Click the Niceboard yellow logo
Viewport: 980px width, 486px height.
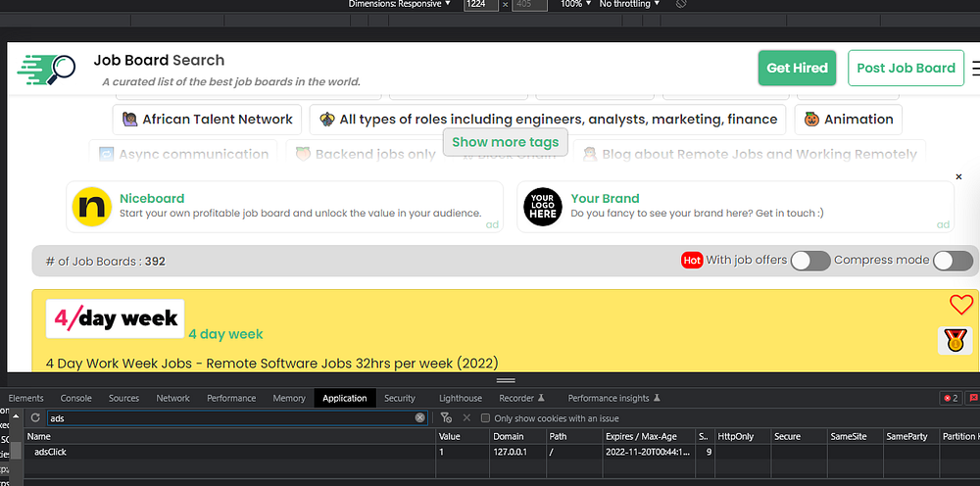92,206
